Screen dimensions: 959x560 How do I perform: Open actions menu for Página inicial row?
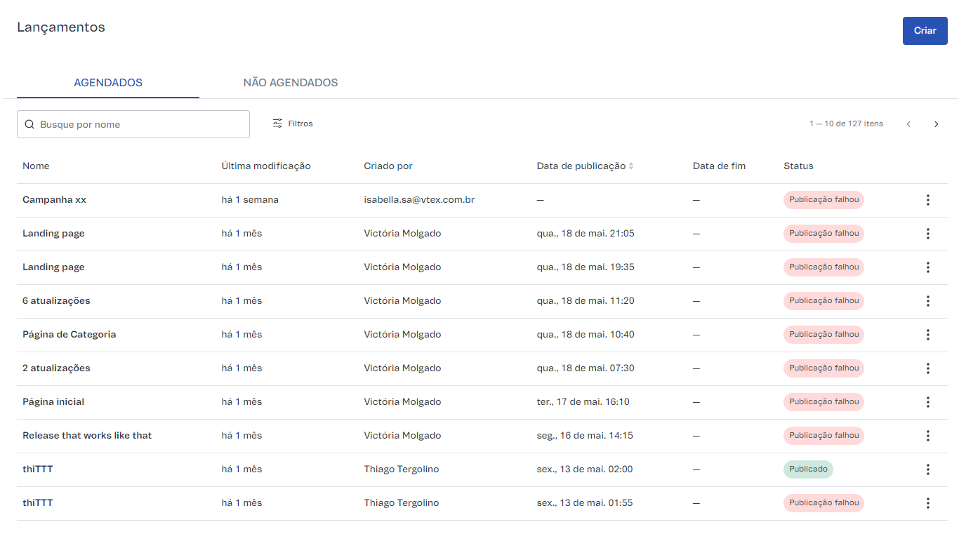927,402
